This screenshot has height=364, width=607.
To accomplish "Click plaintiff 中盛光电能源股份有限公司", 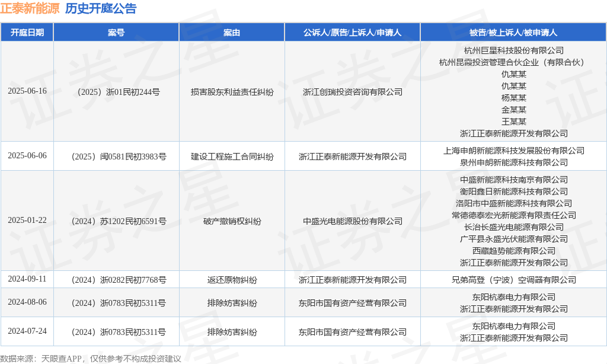I will pyautogui.click(x=353, y=222).
